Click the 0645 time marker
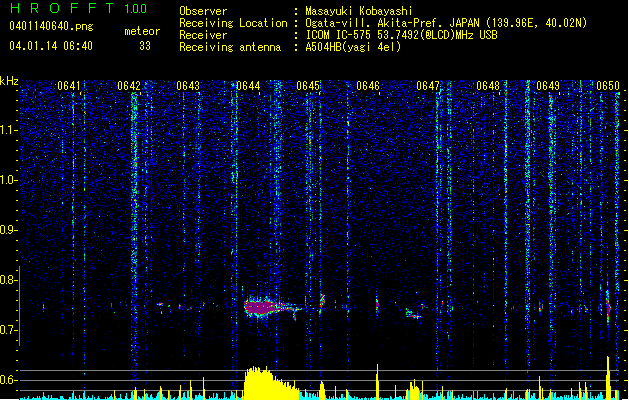The image size is (629, 400). (308, 86)
